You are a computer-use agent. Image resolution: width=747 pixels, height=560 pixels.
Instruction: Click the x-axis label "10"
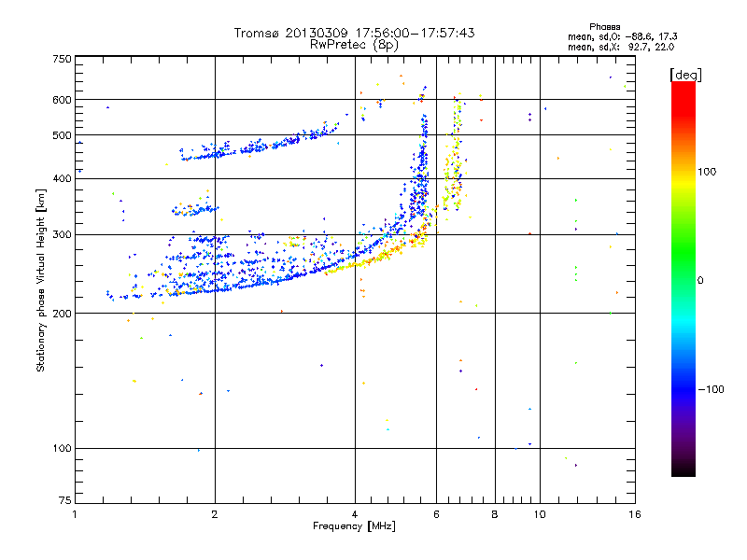click(540, 514)
